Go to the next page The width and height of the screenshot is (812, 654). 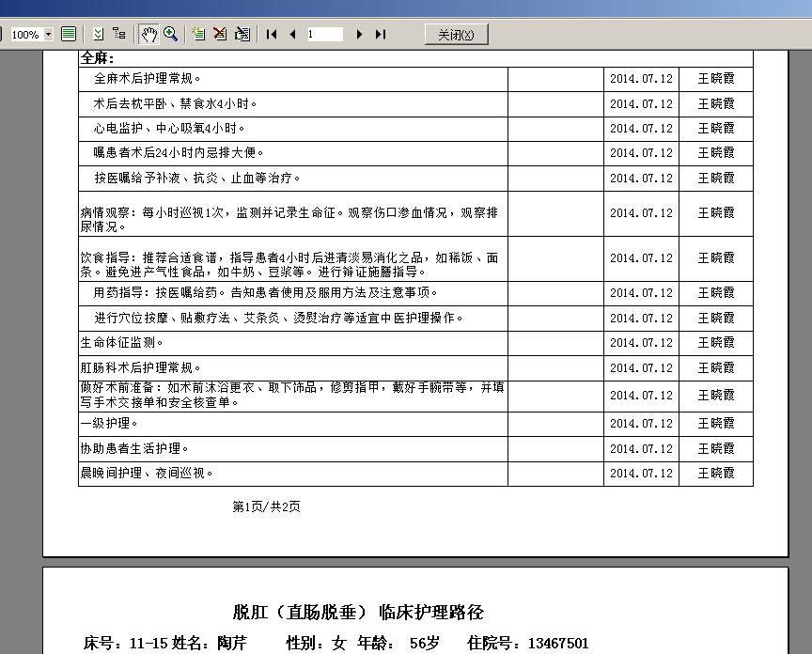pos(359,34)
